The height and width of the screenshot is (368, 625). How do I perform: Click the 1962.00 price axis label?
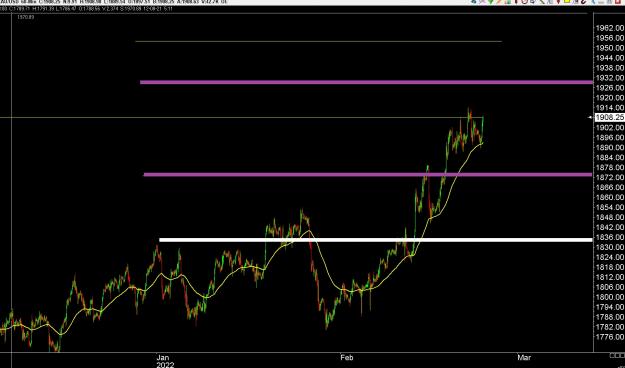[x=610, y=28]
